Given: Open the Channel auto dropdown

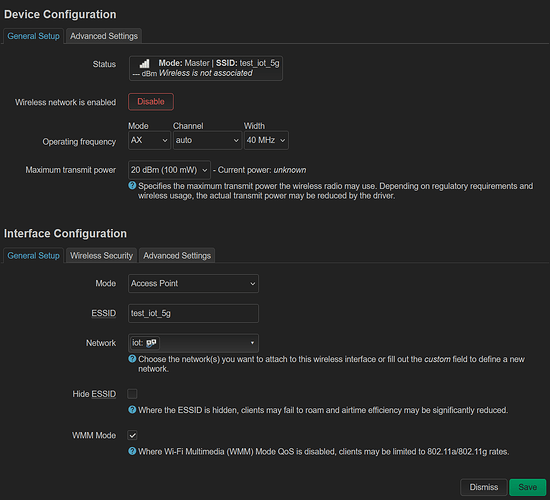Looking at the screenshot, I should pos(207,140).
